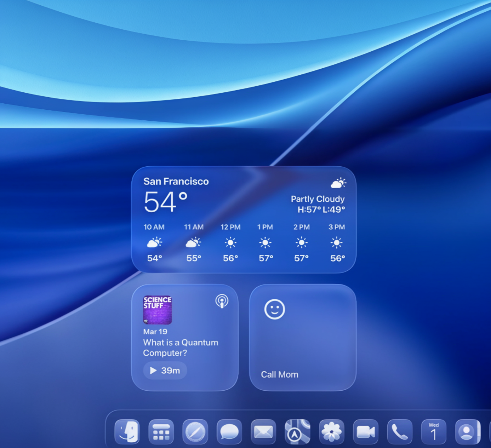Click the 12 PM hourly forecast
This screenshot has width=491, height=448.
[x=230, y=243]
